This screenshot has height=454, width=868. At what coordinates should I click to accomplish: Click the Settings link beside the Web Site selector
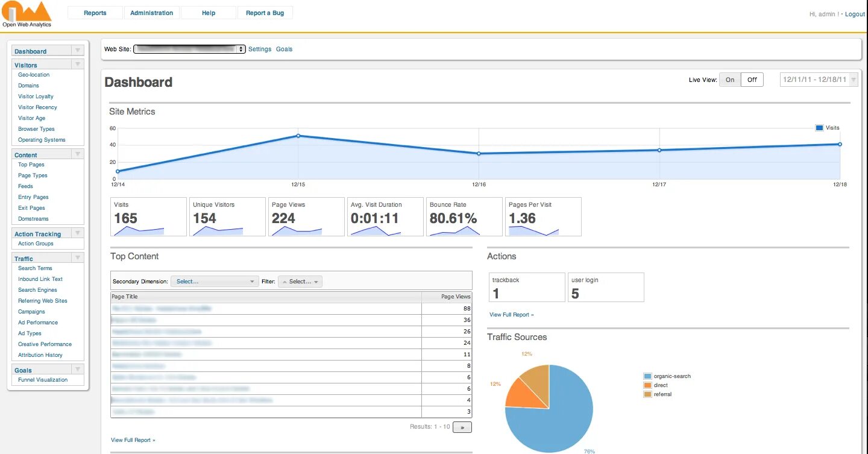pyautogui.click(x=259, y=49)
